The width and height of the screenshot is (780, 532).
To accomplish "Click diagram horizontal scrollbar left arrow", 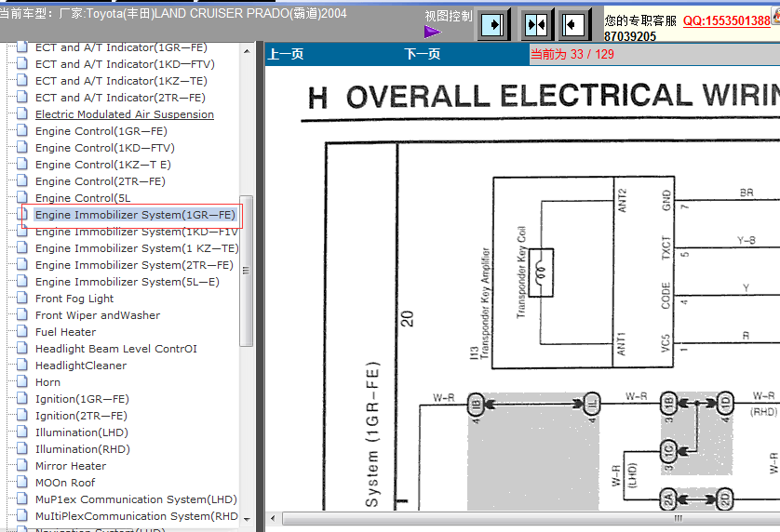I will pos(273,518).
